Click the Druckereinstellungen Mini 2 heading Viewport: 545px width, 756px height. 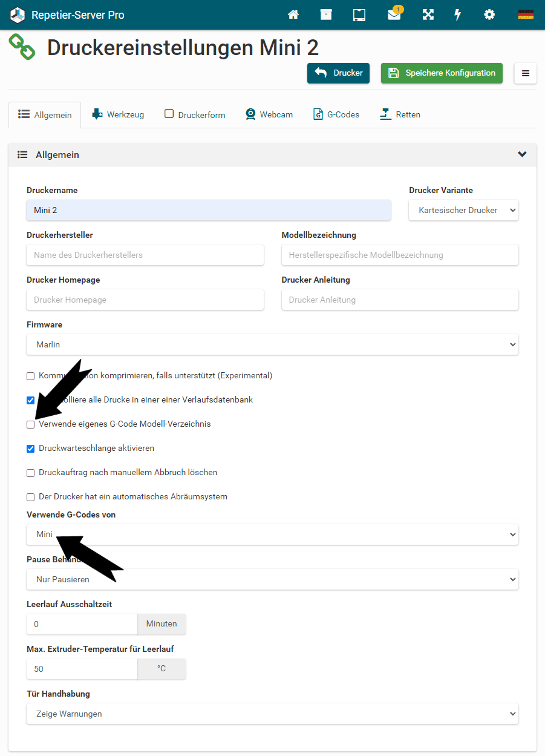point(183,47)
